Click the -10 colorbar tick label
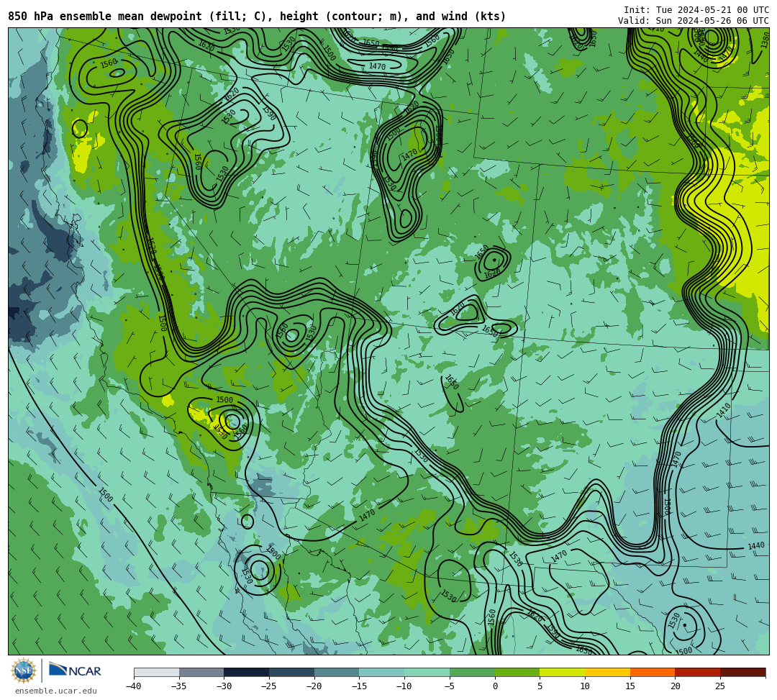The width and height of the screenshot is (777, 700). pos(404,686)
